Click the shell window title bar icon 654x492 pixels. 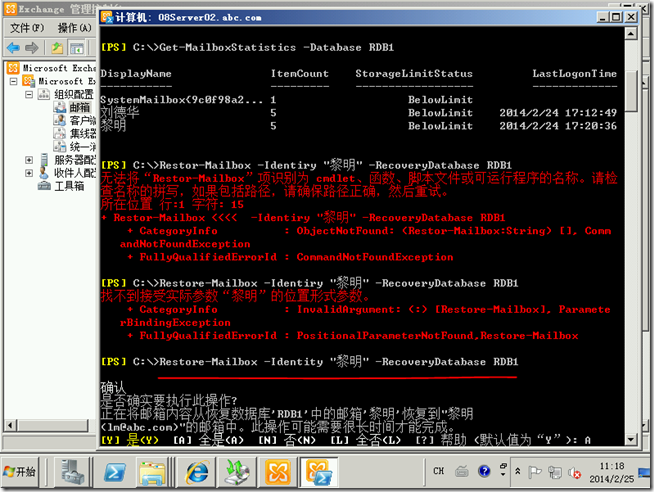coord(107,17)
